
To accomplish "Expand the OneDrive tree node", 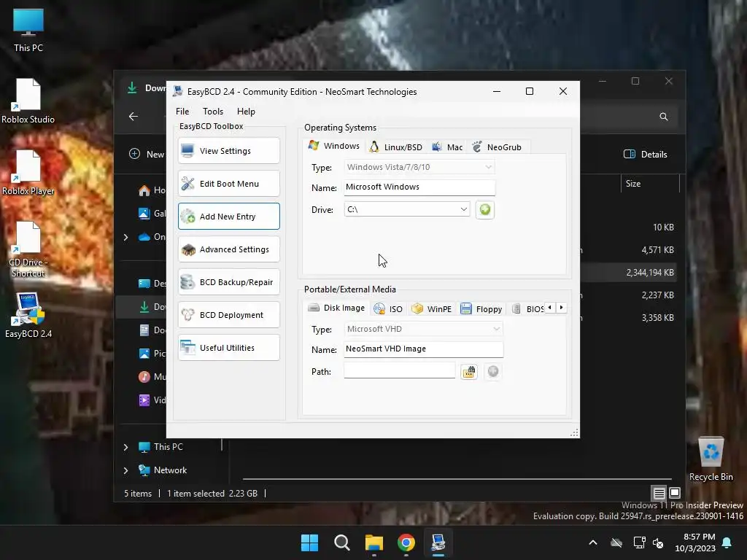I will tap(125, 237).
